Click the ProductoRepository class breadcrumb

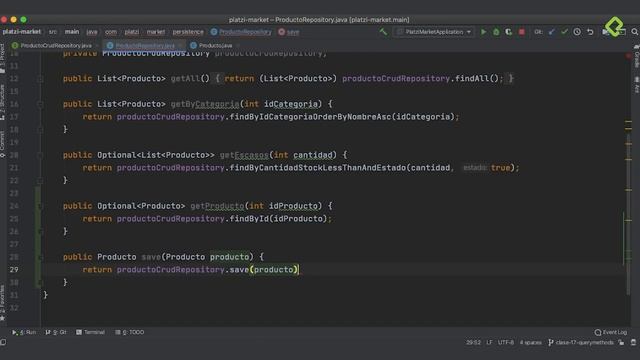point(241,32)
